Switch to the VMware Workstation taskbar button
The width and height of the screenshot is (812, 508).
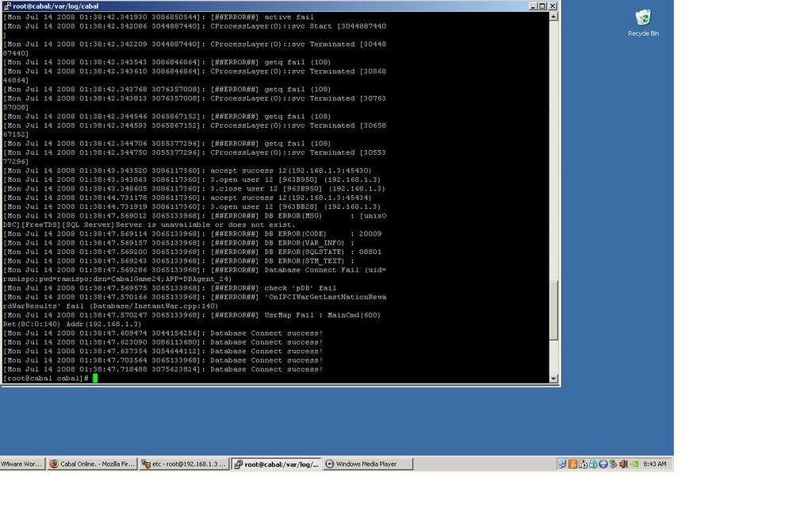pos(21,464)
